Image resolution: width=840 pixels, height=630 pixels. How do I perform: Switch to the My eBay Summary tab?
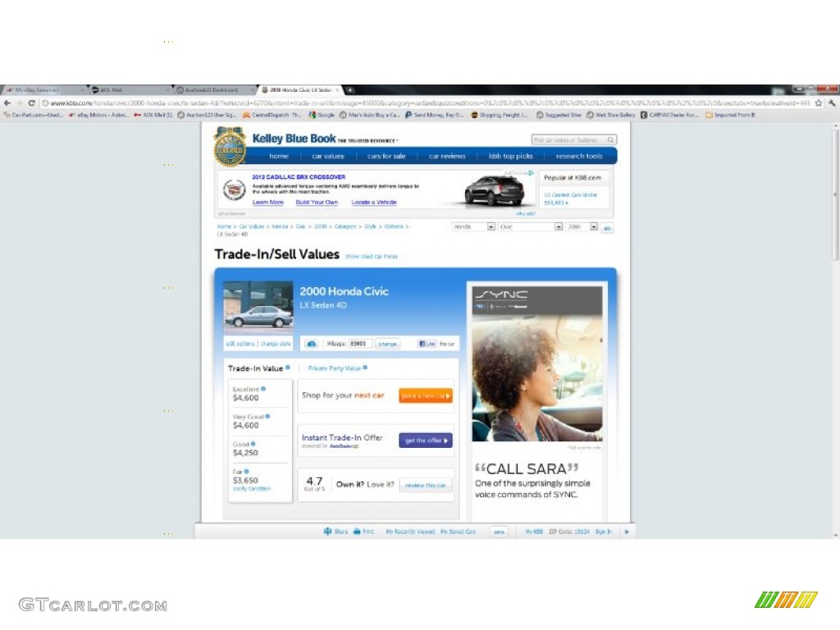click(x=46, y=90)
